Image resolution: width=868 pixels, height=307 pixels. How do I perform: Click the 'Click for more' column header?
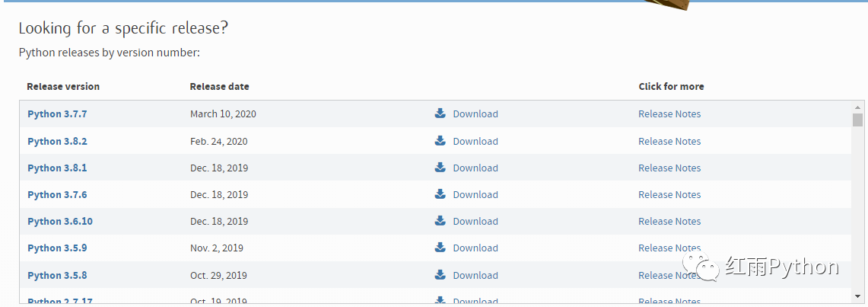(x=671, y=86)
